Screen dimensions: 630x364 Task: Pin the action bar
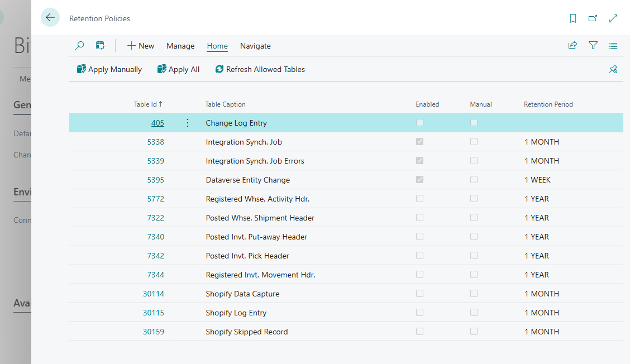(613, 69)
